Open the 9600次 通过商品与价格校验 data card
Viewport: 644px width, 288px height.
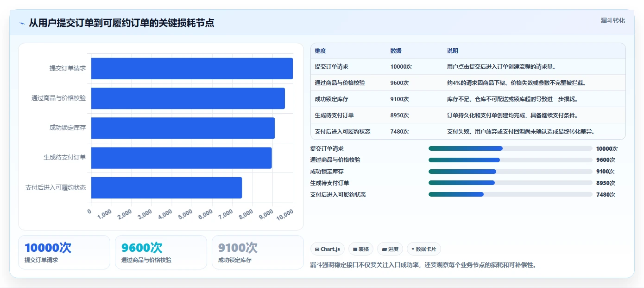click(x=161, y=252)
